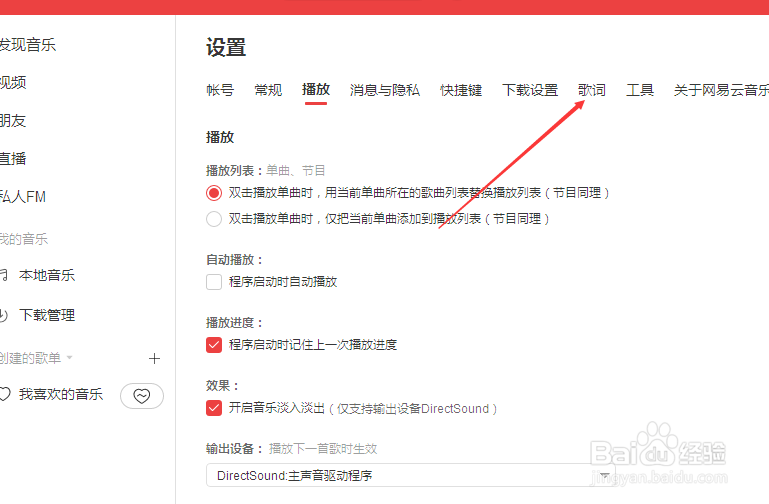The width and height of the screenshot is (769, 504).
Task: Open the 消息与隐私 tab
Action: click(384, 90)
